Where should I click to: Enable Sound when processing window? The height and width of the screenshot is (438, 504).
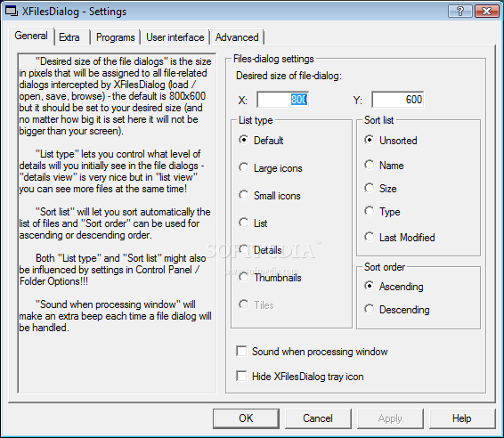(313, 352)
